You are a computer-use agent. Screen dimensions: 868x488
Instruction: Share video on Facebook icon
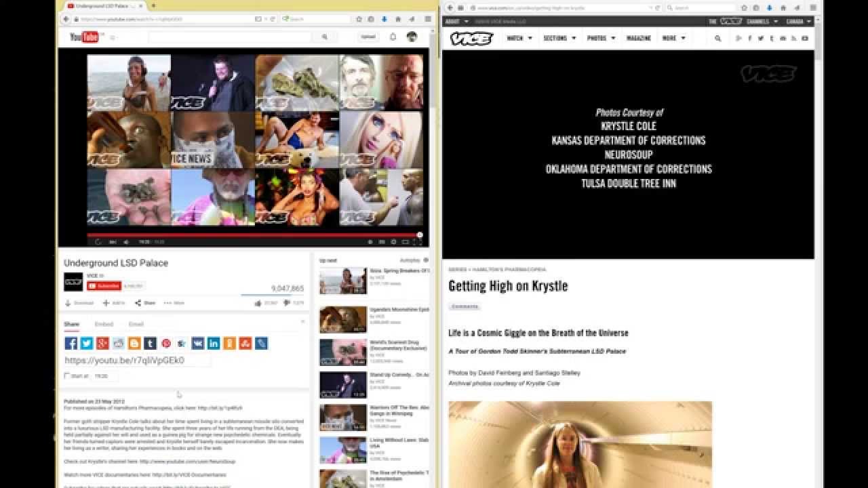coord(71,344)
